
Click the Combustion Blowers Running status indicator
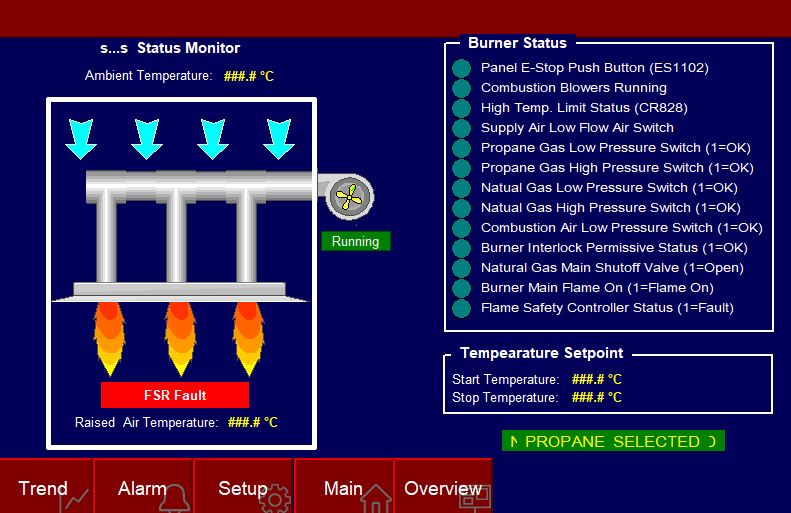point(461,88)
